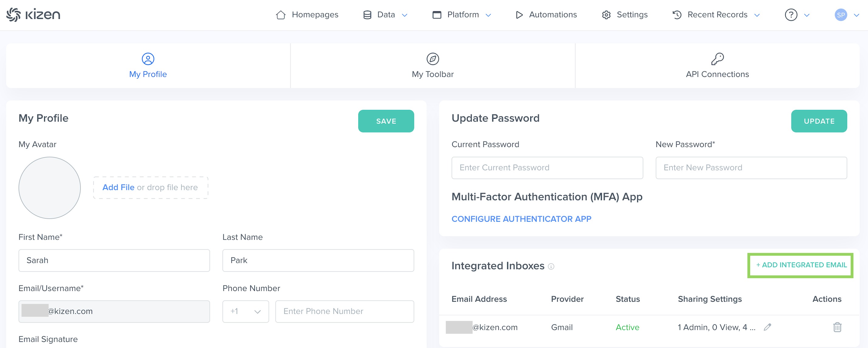Click Add Integrated Email link

(801, 265)
